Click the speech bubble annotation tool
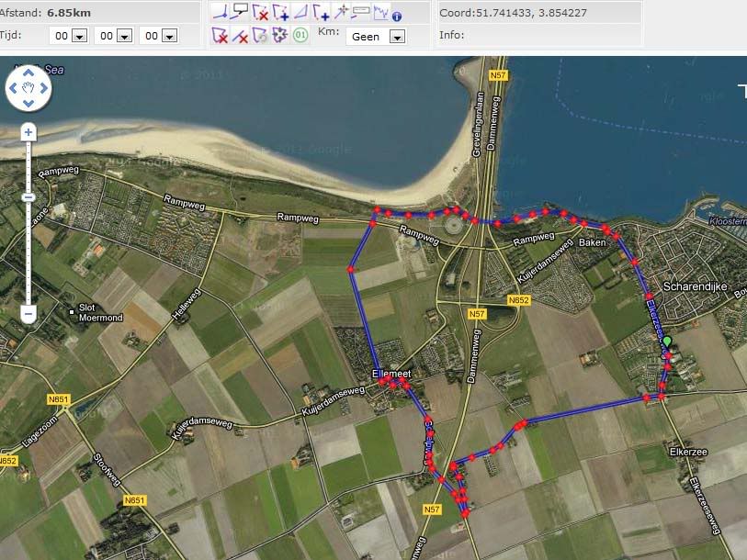The image size is (747, 560). click(x=240, y=11)
